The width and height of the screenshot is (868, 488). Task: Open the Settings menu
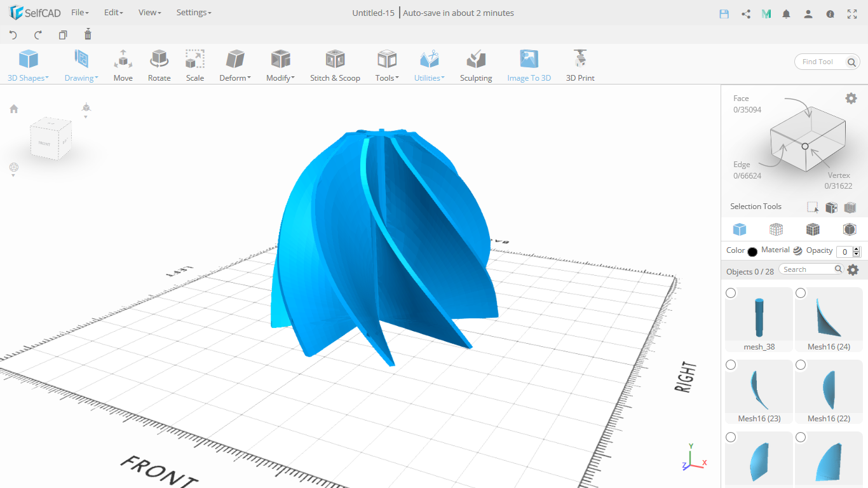194,13
